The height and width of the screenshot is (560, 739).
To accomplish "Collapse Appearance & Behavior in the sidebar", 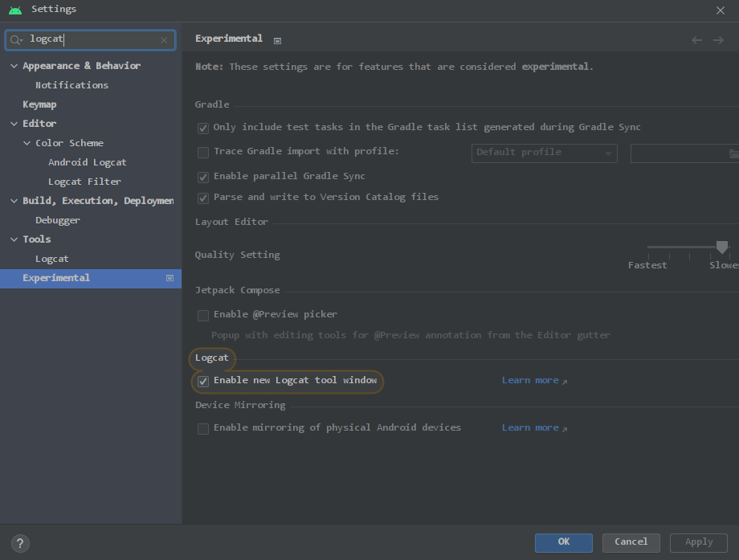I will click(13, 65).
